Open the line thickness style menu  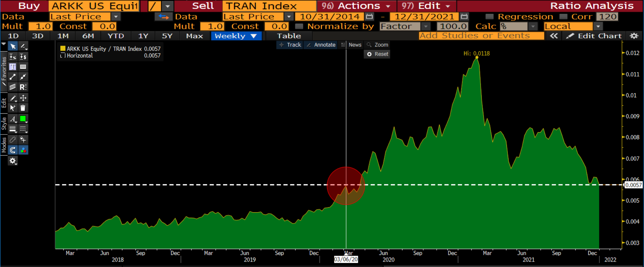(13, 129)
